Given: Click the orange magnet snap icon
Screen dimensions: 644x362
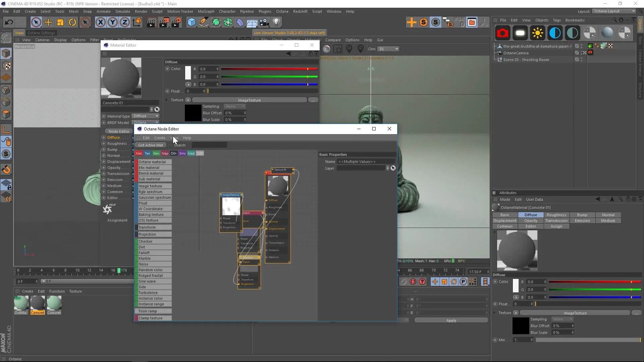Looking at the screenshot, I should 6,170.
